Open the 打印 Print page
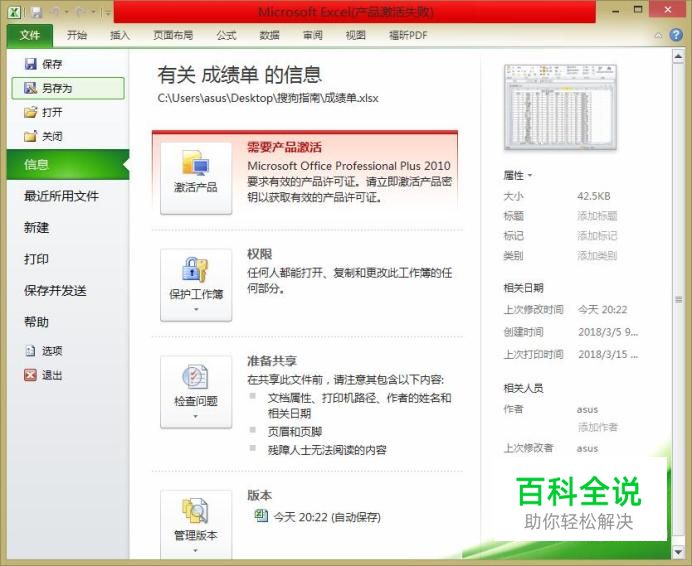Viewport: 692px width, 566px height. pos(37,259)
